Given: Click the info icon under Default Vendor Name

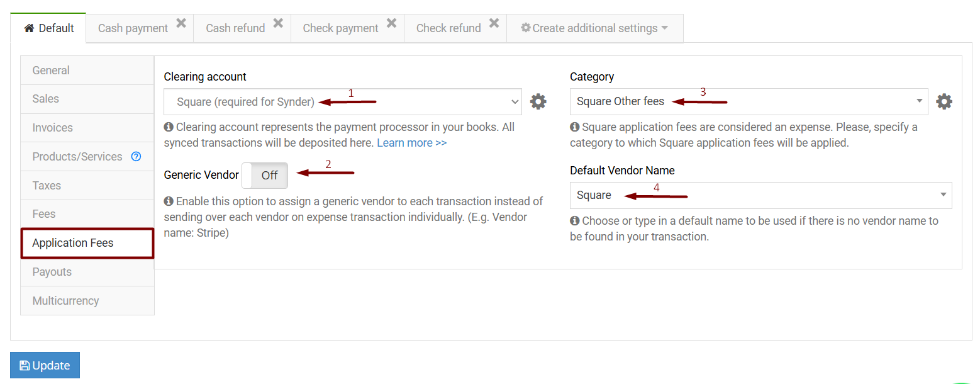Looking at the screenshot, I should point(574,220).
